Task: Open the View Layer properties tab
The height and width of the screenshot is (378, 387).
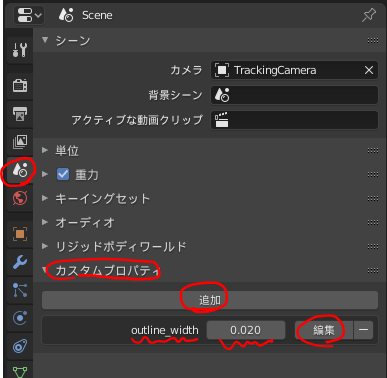Action: pos(20,142)
